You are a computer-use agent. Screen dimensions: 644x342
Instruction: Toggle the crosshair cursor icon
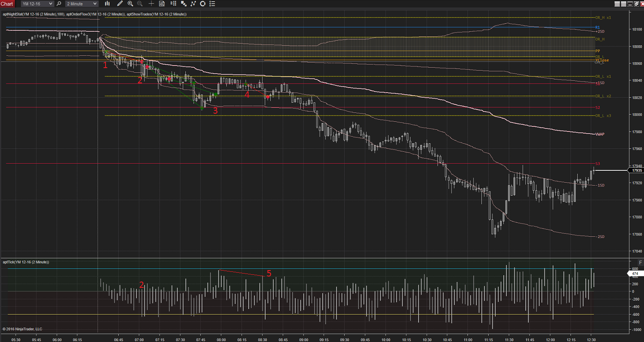coord(151,4)
